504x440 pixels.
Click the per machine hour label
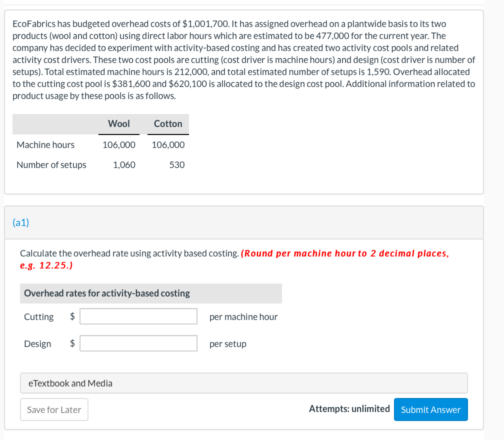pyautogui.click(x=243, y=316)
